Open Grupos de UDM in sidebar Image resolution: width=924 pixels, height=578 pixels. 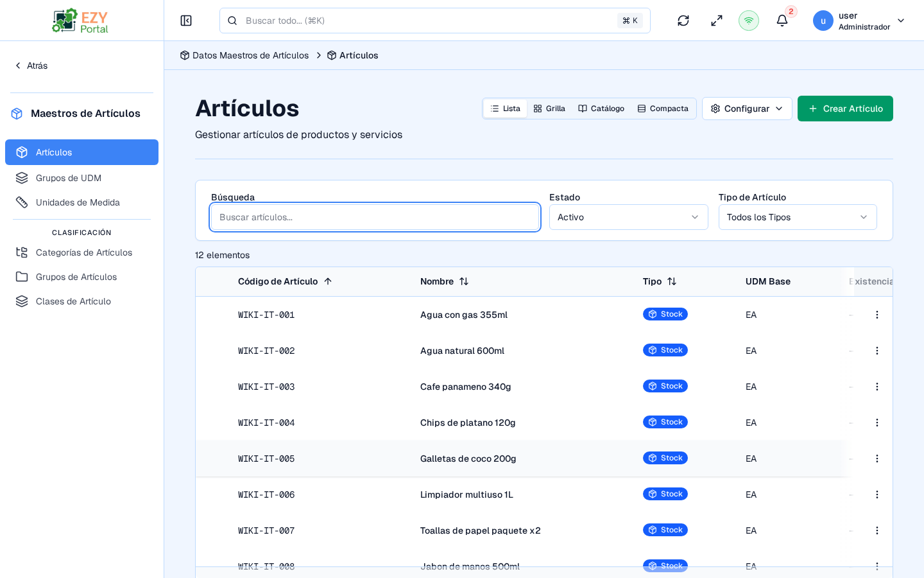81,178
